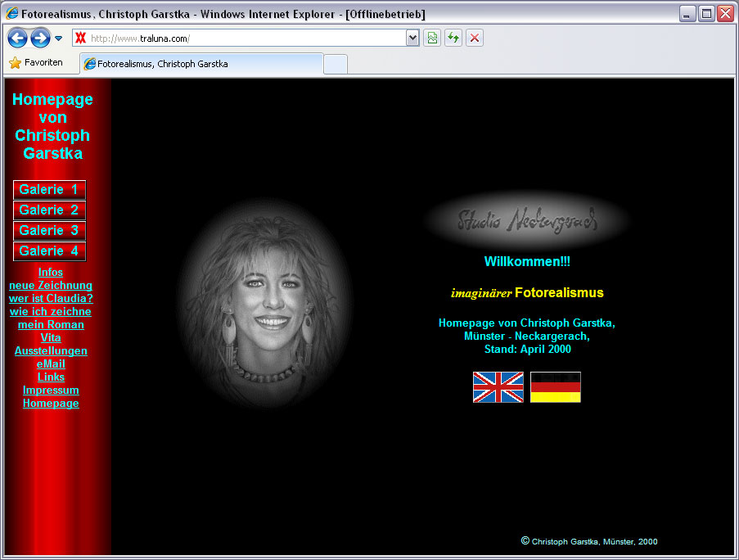Click the Willkommen!!! heading text
The image size is (739, 560).
point(527,262)
